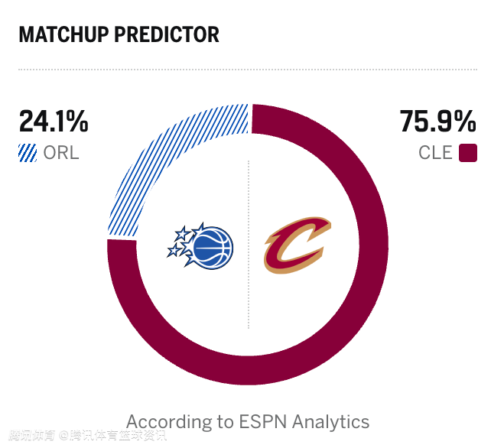Click the word ESPN in the caption

(262, 421)
